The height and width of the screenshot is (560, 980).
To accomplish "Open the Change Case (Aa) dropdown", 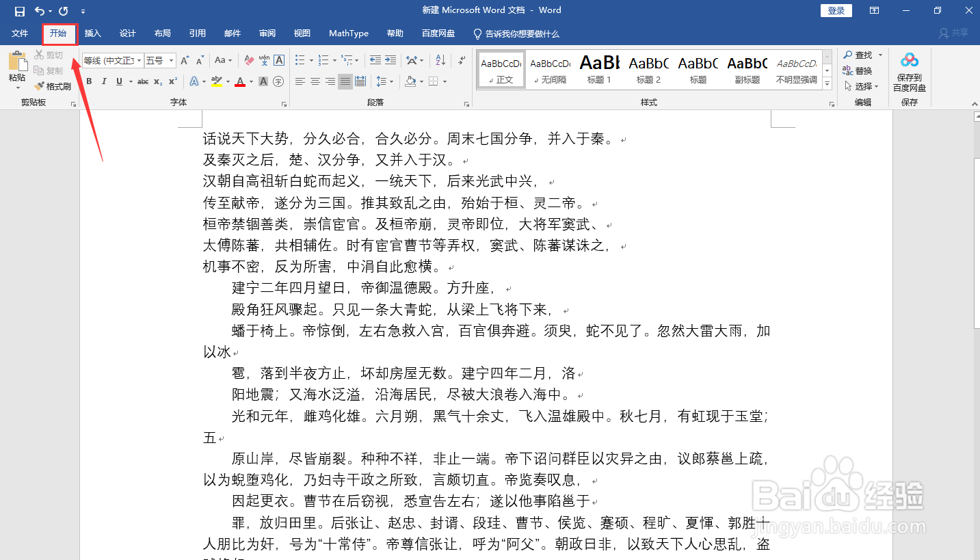I will tap(223, 61).
